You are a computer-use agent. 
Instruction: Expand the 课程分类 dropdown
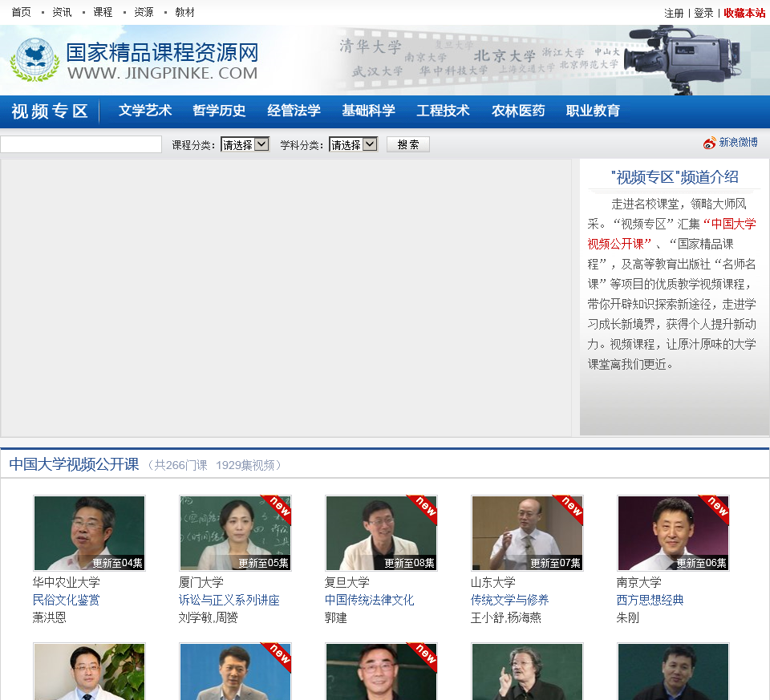(245, 144)
